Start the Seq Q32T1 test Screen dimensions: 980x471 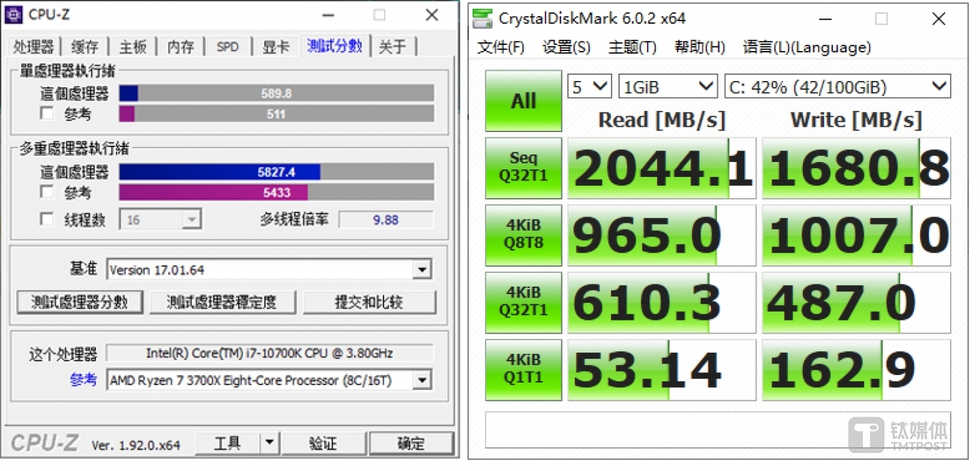click(524, 168)
